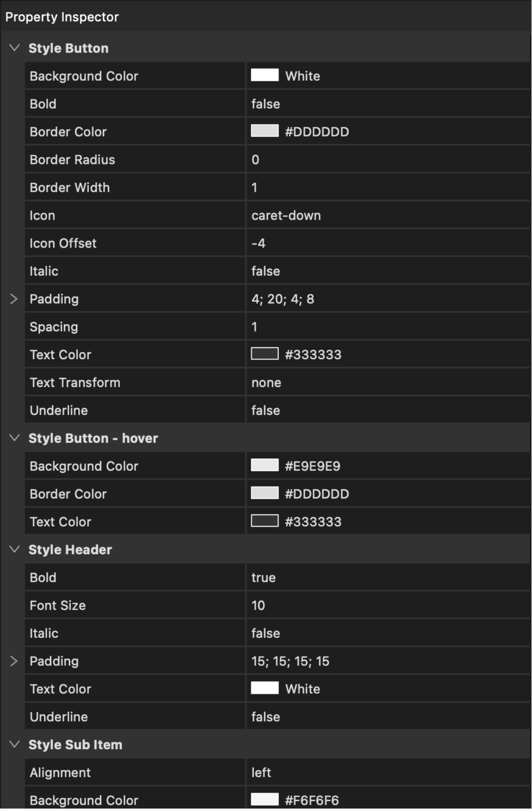Collapse the Style Button section
Image resolution: width=532 pixels, height=809 pixels.
tap(14, 48)
